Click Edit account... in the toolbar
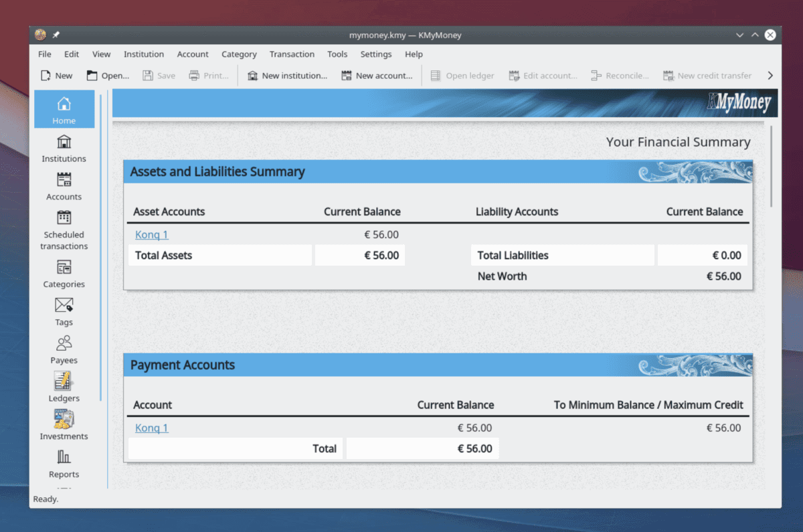 (x=543, y=76)
